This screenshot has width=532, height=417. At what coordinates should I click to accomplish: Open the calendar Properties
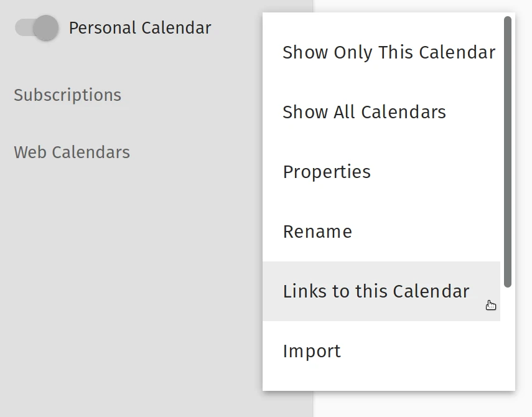(326, 172)
